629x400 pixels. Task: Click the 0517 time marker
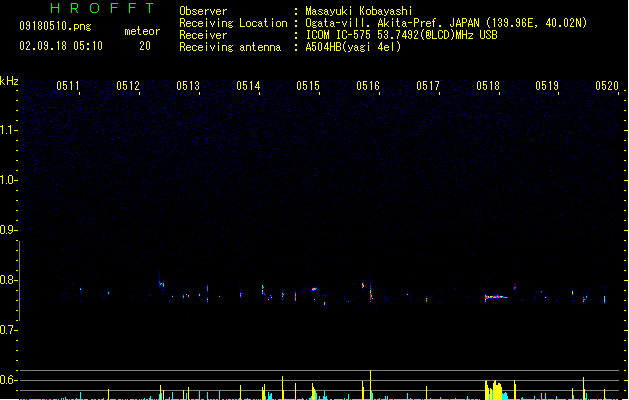(x=428, y=86)
